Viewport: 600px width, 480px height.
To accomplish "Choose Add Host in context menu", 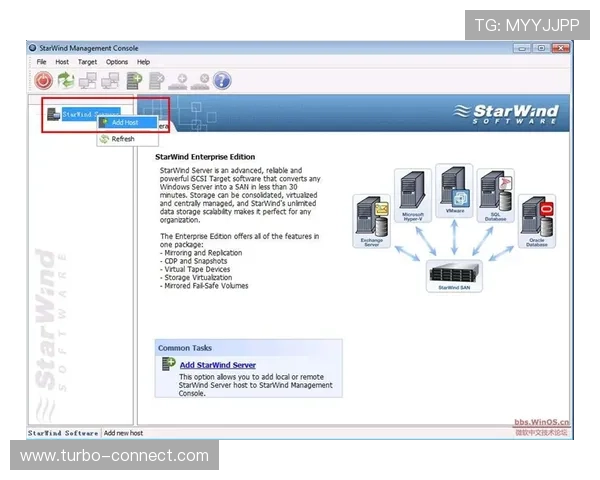I will click(127, 122).
